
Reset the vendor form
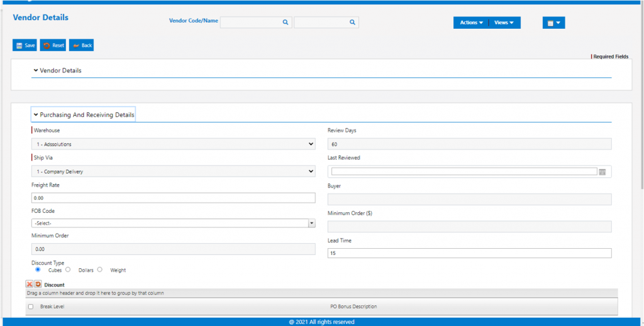pos(53,45)
